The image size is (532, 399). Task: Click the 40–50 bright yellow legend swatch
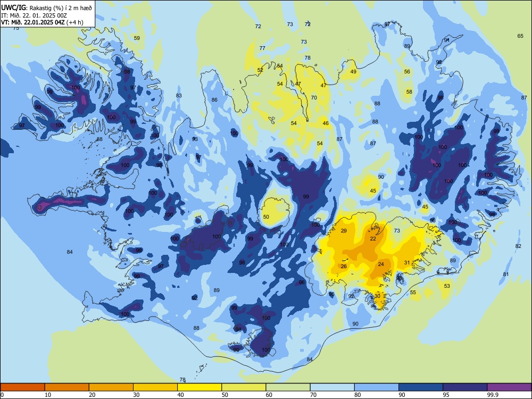pos(199,387)
